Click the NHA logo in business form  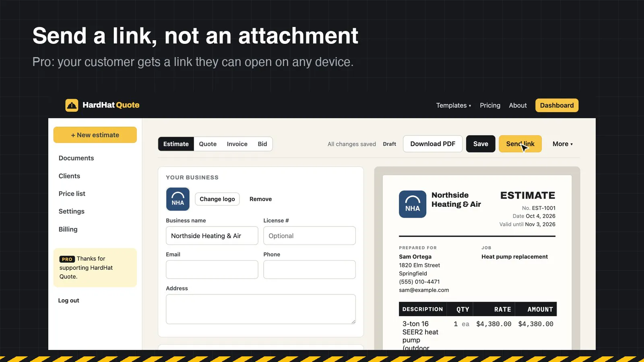[x=178, y=199]
